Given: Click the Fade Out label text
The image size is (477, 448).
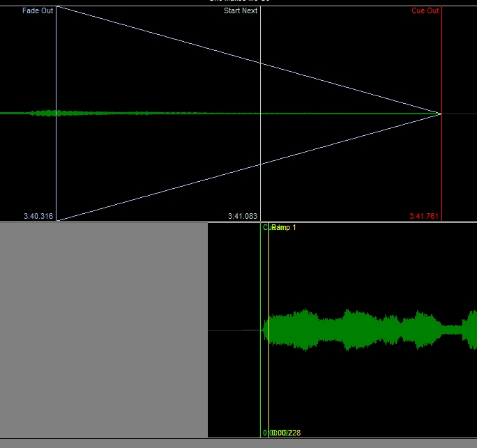Looking at the screenshot, I should (x=37, y=11).
